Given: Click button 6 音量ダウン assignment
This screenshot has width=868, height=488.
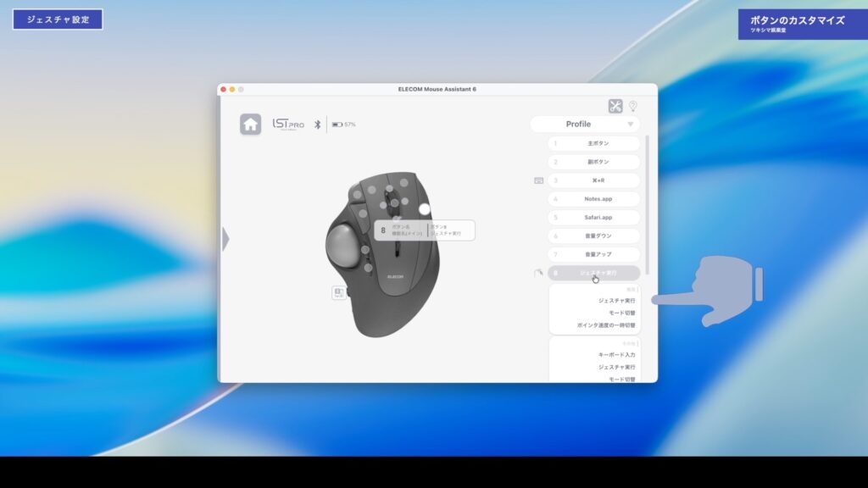Looking at the screenshot, I should click(x=593, y=236).
